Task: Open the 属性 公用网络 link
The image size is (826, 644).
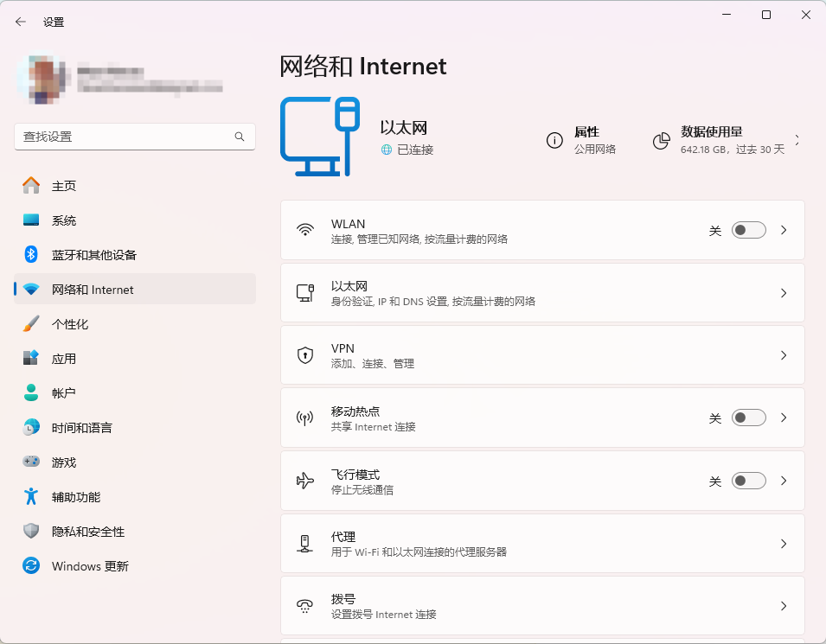Action: tap(581, 140)
